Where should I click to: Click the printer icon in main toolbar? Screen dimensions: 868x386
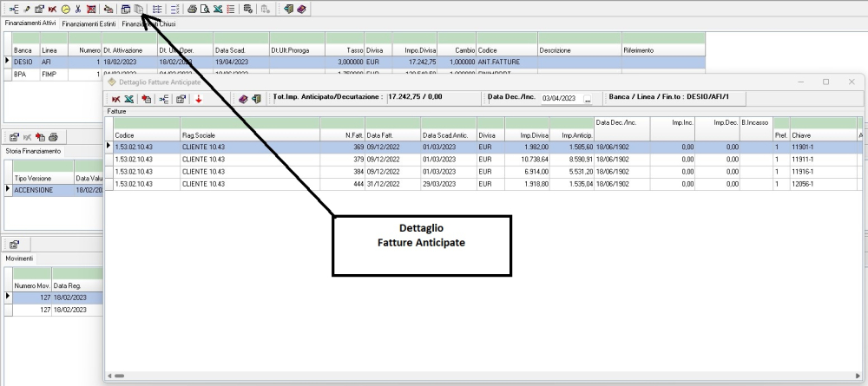pos(192,8)
